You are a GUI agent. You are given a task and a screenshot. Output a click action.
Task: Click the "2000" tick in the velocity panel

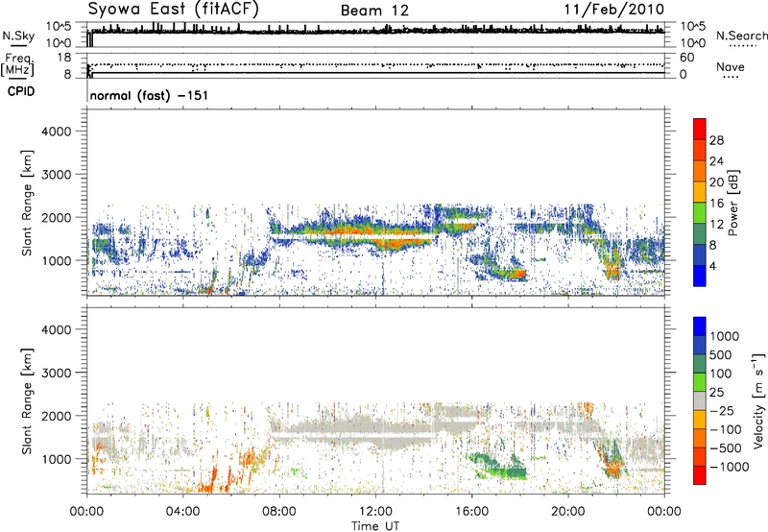click(x=56, y=416)
